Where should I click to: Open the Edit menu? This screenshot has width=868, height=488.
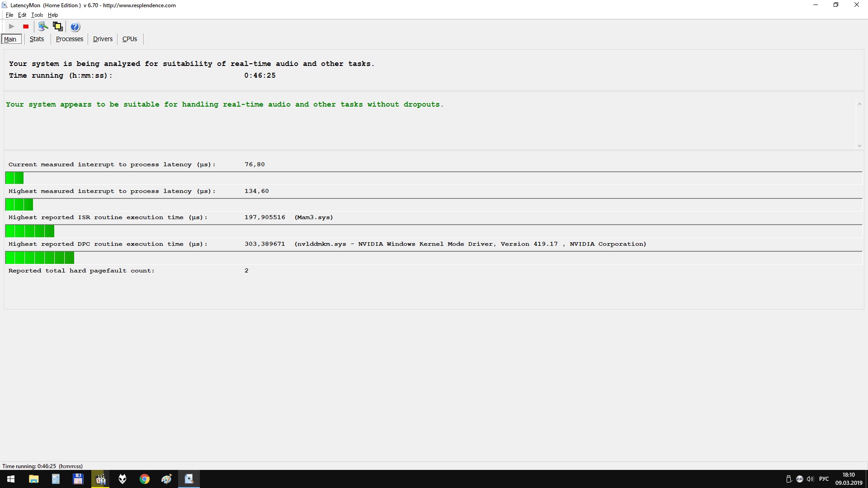tap(22, 15)
